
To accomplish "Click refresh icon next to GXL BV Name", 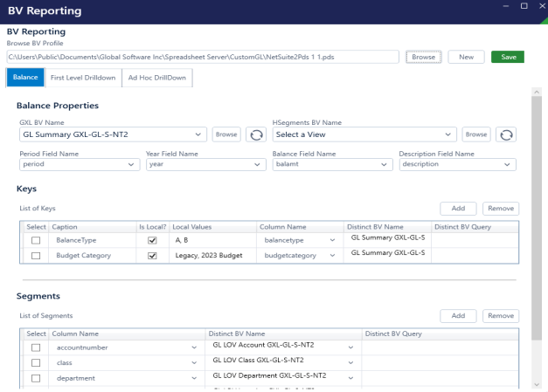I will point(256,134).
